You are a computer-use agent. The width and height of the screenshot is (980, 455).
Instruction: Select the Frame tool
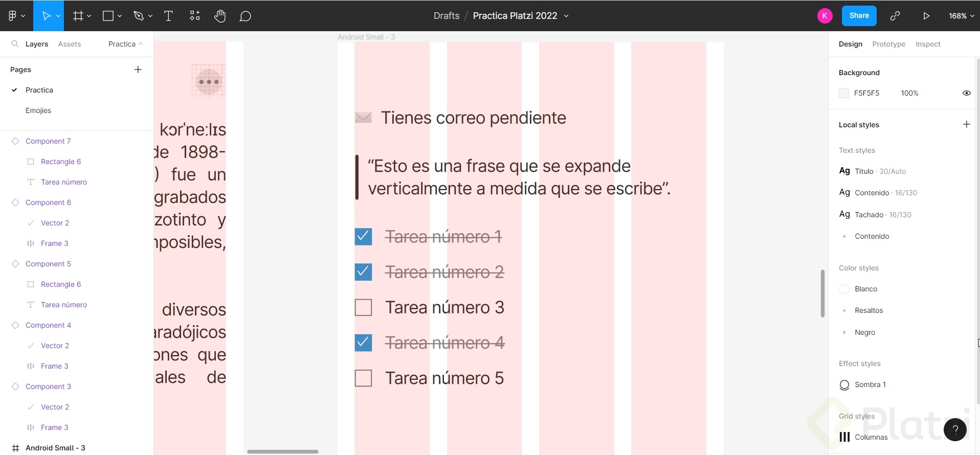click(78, 16)
